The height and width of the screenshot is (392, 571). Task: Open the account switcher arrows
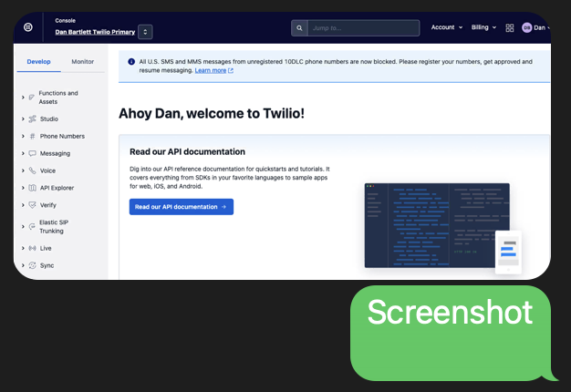click(145, 32)
